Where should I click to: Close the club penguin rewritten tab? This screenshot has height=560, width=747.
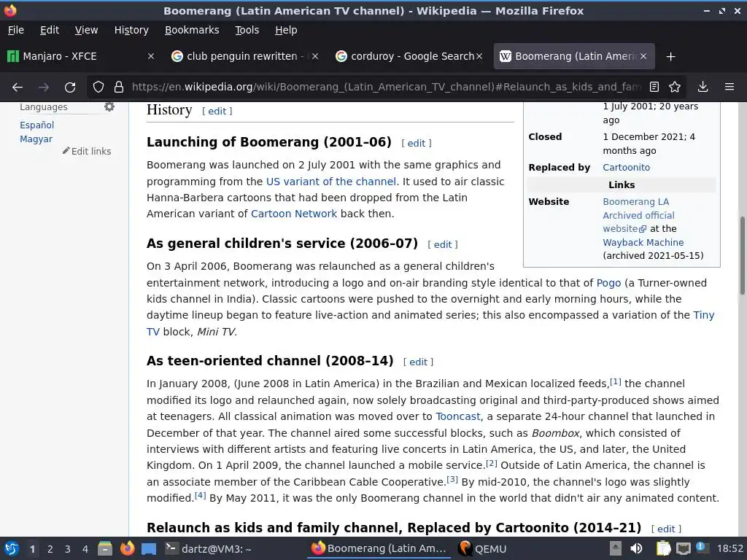point(315,56)
